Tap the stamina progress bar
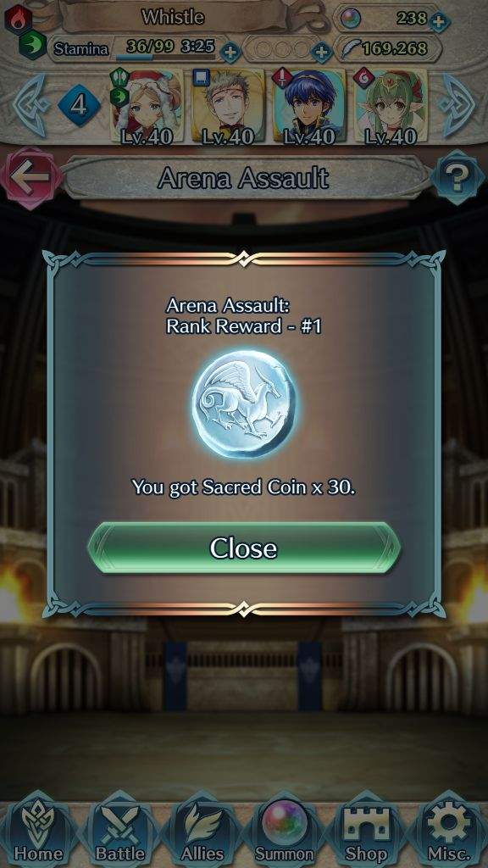Viewport: 488px width, 868px height. pyautogui.click(x=169, y=55)
